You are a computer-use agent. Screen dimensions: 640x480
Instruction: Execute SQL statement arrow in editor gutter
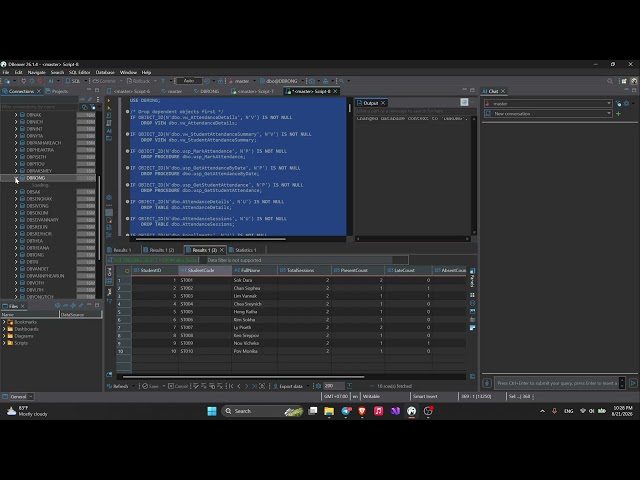[109, 100]
